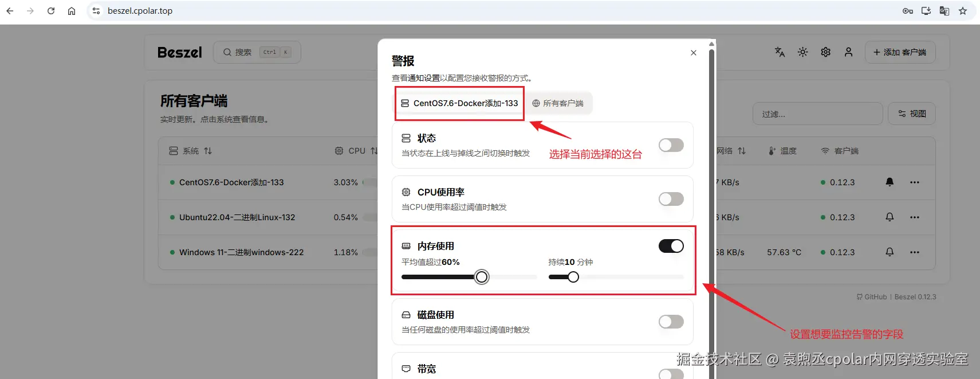Click 57.63 °C temperature value
The width and height of the screenshot is (980, 379).
[784, 252]
